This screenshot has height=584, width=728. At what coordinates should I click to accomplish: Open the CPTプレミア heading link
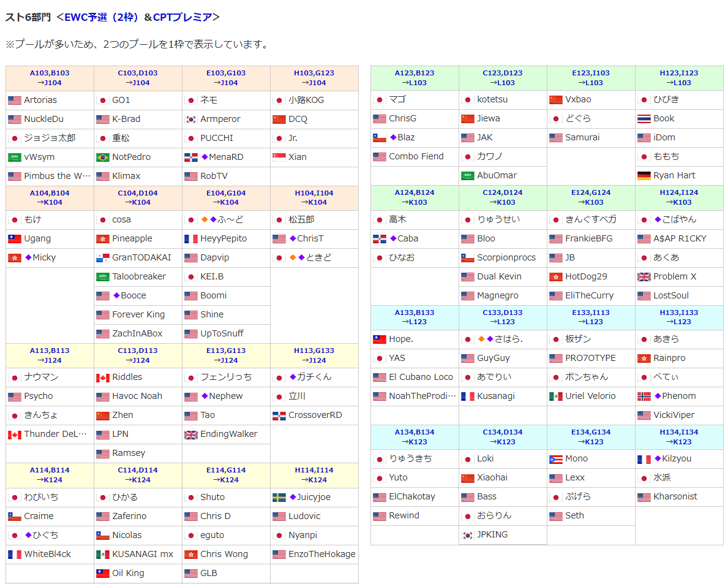182,17
